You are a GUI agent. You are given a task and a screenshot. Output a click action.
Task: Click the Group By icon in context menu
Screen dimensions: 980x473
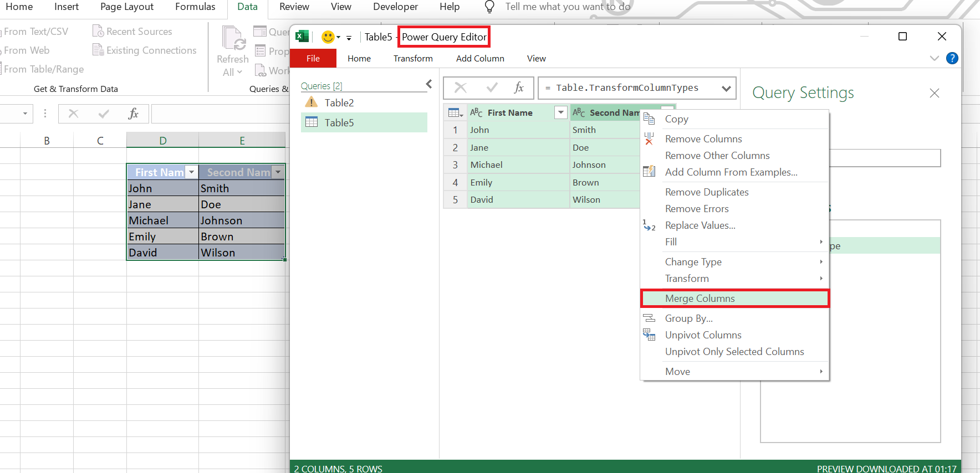(x=649, y=318)
